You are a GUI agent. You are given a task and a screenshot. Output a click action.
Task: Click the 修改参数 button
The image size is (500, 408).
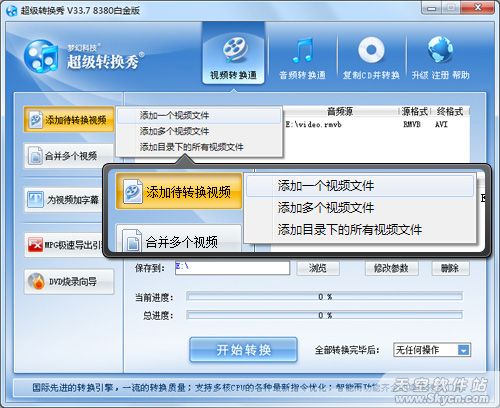pos(391,268)
